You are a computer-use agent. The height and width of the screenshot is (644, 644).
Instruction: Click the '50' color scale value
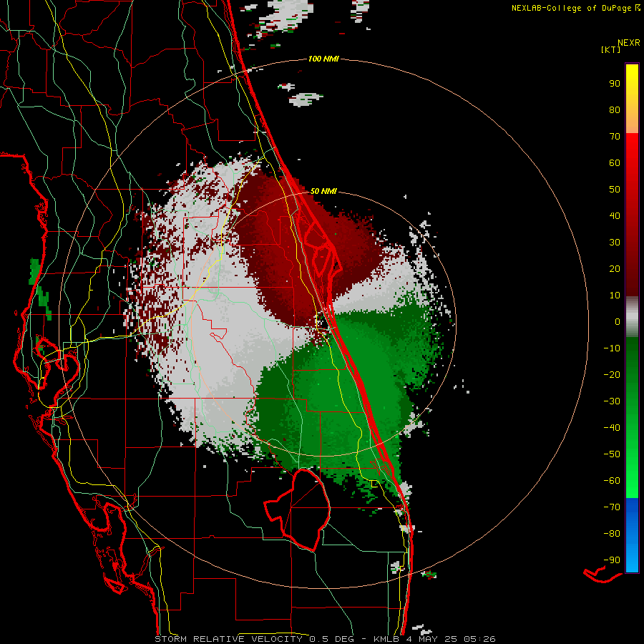point(615,190)
